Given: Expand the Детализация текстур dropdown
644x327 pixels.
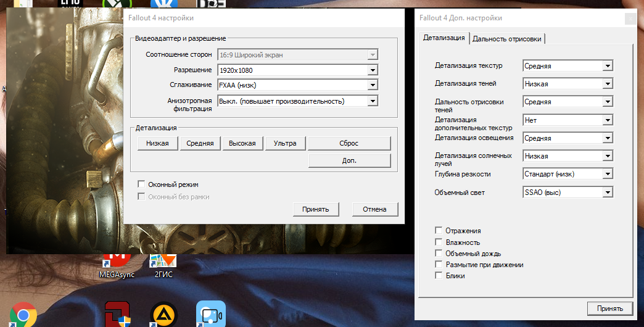Looking at the screenshot, I should (608, 65).
